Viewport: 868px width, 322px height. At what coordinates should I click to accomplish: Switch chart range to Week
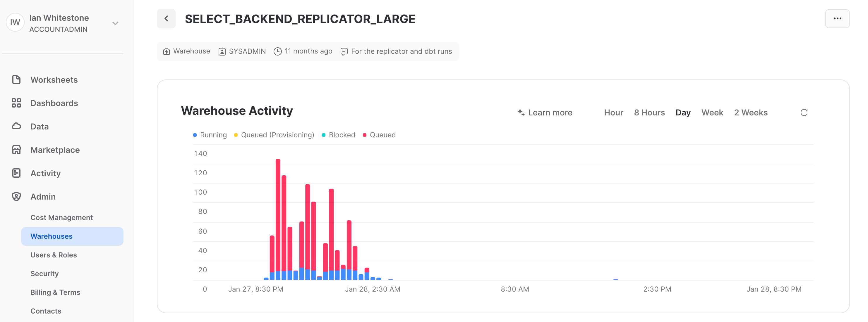click(x=712, y=112)
